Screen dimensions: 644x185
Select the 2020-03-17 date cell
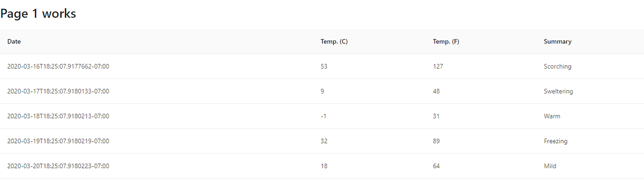[58, 91]
